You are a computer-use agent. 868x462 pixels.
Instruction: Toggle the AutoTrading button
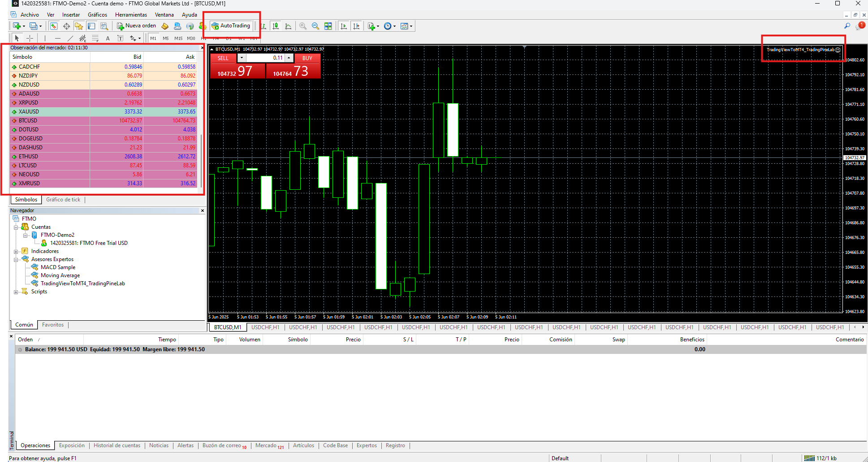click(x=231, y=26)
